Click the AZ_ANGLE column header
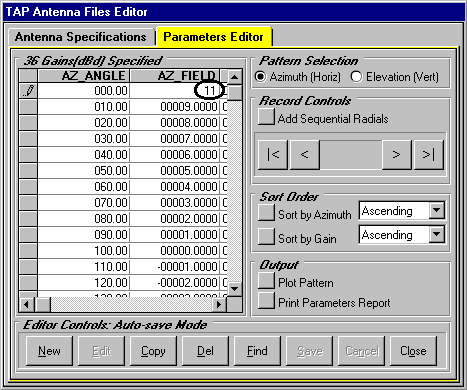Image resolution: width=467 pixels, height=390 pixels. (x=83, y=76)
